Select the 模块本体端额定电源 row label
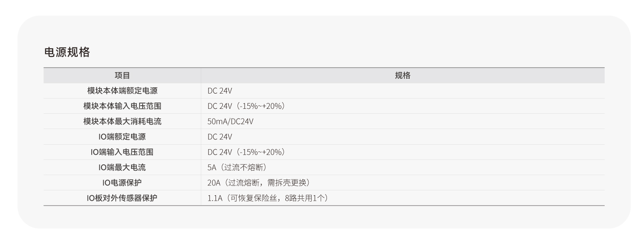 122,91
